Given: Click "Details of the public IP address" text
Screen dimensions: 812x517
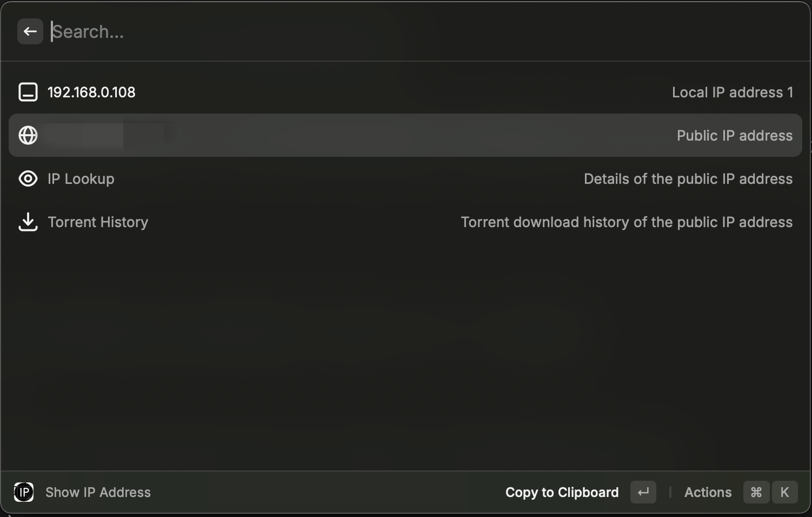Looking at the screenshot, I should pyautogui.click(x=688, y=179).
